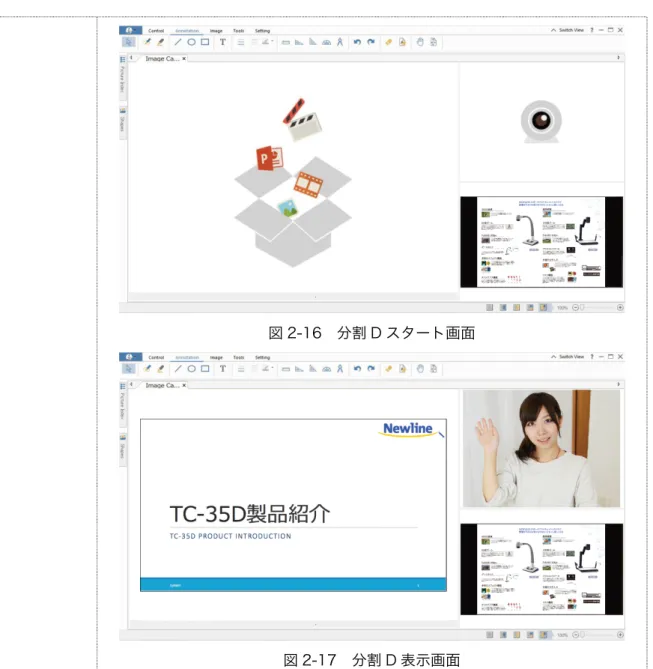Click the zoom slider track in the 表示画面 window
Screen dimensions: 653x669
pos(598,635)
